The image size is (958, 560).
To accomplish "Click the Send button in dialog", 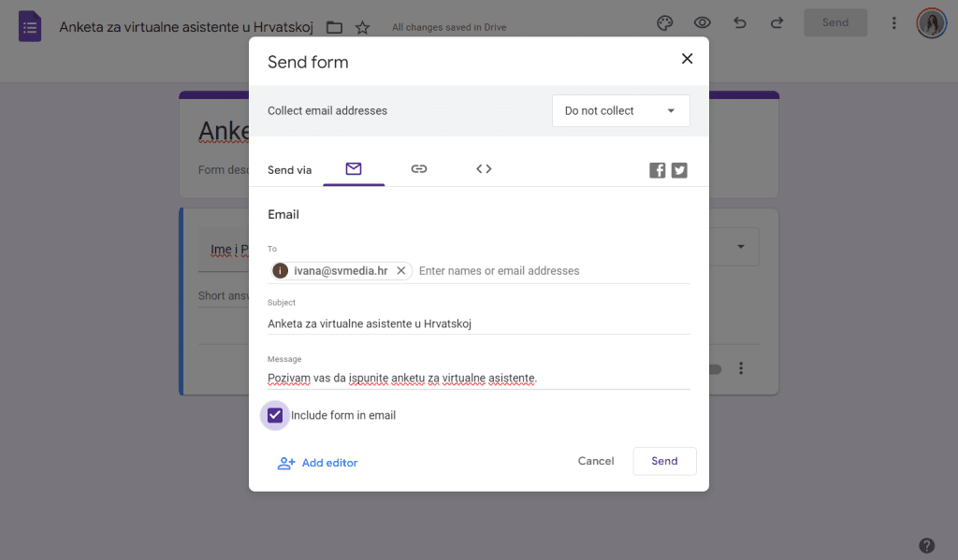I will click(x=664, y=461).
